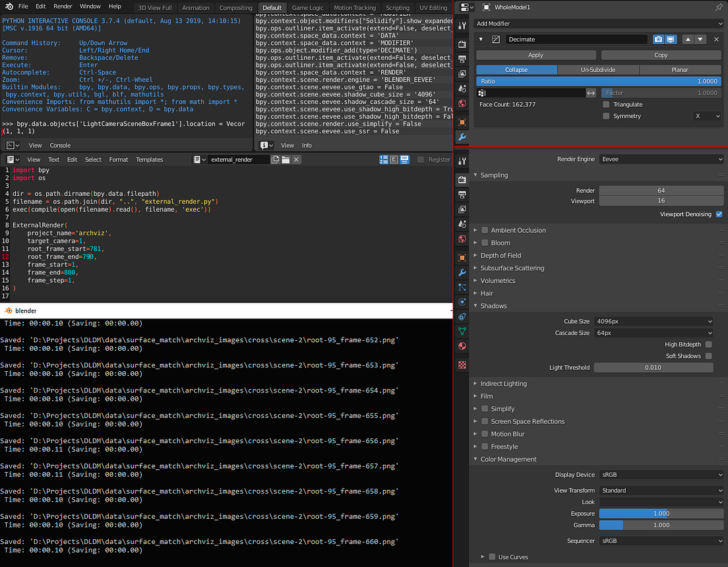Open the Particles properties tab
This screenshot has width=728, height=567.
pyautogui.click(x=462, y=287)
